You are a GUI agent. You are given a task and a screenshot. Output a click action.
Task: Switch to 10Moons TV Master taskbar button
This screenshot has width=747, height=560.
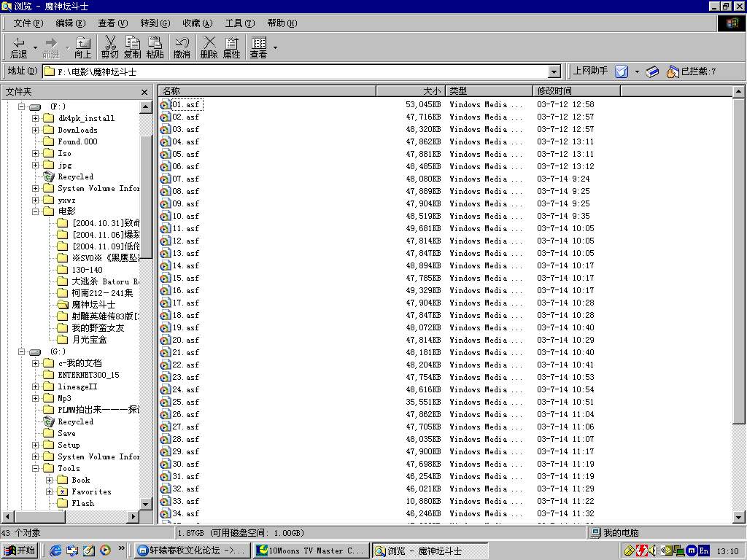[x=310, y=551]
